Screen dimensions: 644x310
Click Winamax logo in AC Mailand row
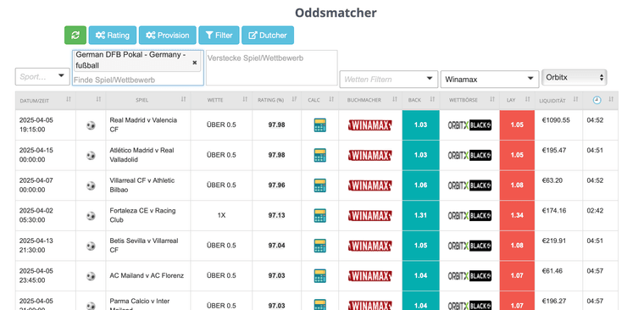coord(370,276)
